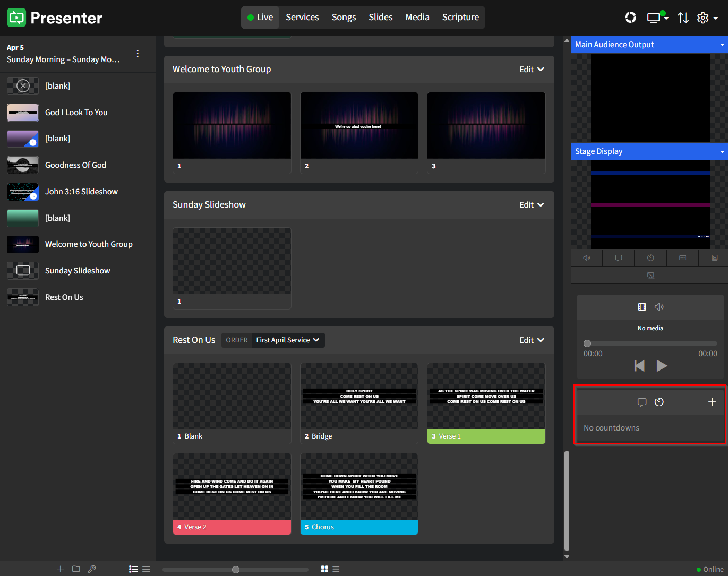This screenshot has height=576, width=728.
Task: Open the messages panel below Stage Display
Action: pos(618,258)
